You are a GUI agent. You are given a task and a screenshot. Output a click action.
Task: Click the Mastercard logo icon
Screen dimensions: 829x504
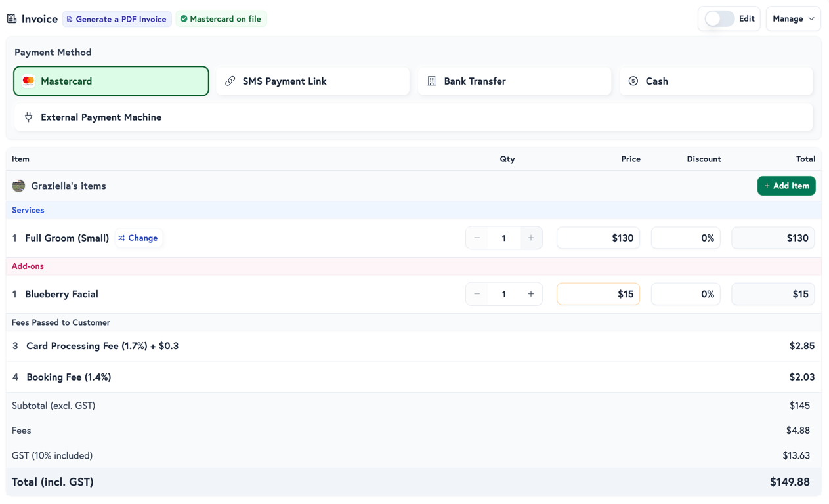point(28,81)
